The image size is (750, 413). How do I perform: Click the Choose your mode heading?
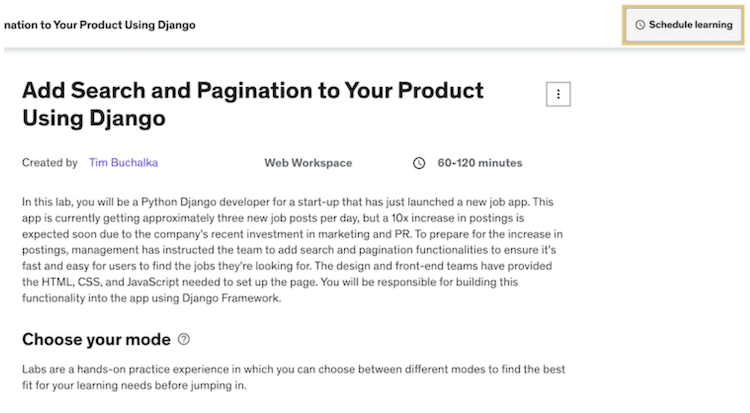pyautogui.click(x=96, y=339)
